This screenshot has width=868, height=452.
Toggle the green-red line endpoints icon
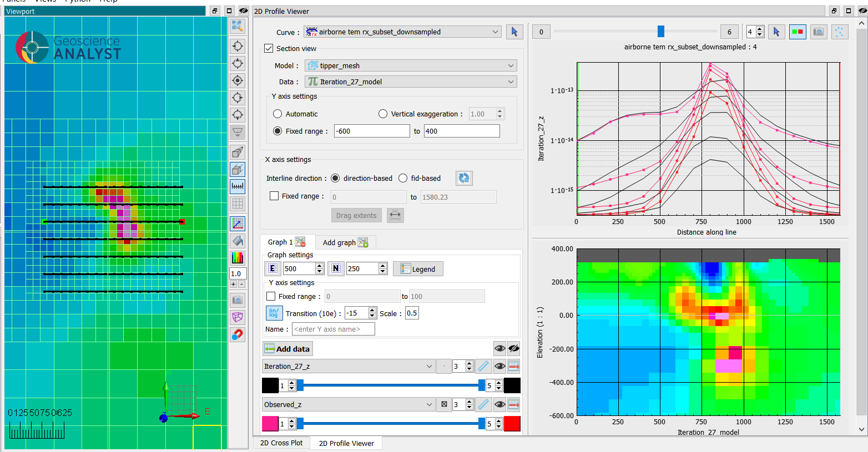pyautogui.click(x=798, y=32)
